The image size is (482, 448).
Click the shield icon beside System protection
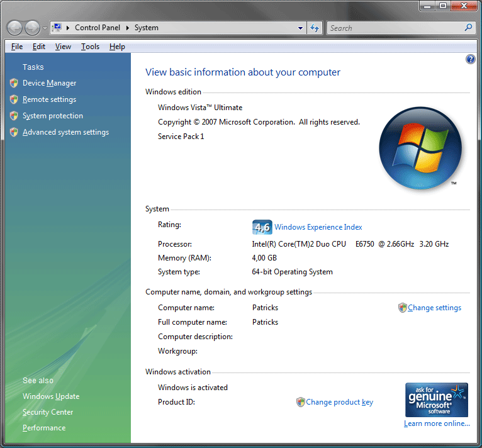[13, 116]
